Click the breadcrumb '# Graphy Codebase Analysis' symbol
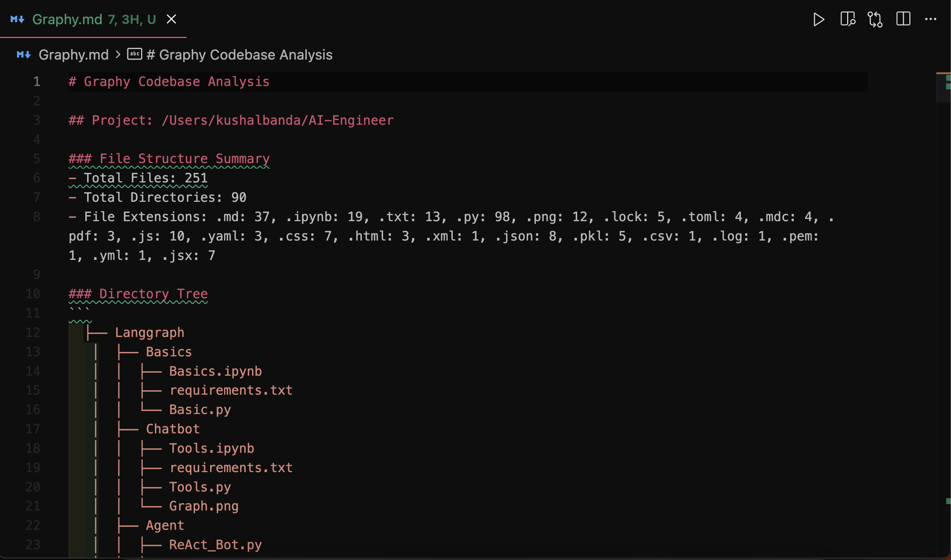Screen dimensions: 951x560 pos(239,55)
